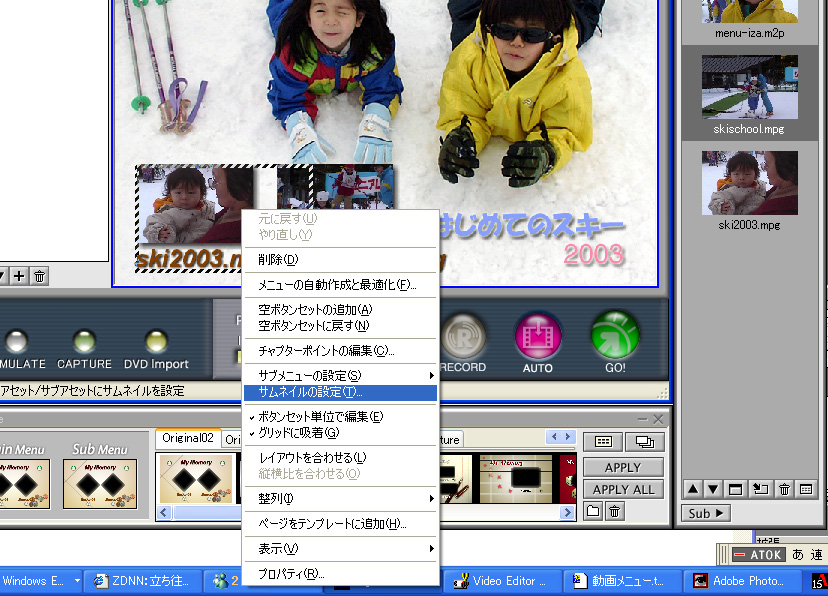The image size is (828, 596).
Task: Click the move-down arrow in asset panel
Action: click(x=712, y=489)
